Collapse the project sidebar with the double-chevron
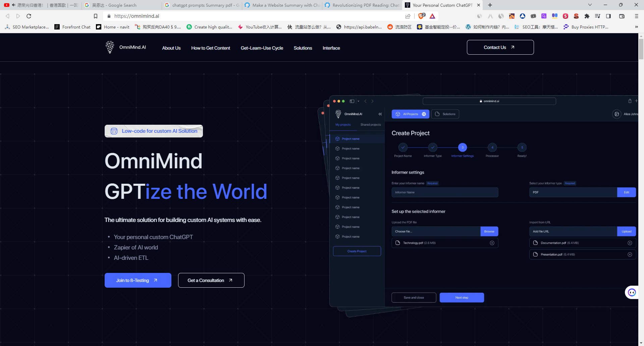The height and width of the screenshot is (346, 644). coord(380,114)
